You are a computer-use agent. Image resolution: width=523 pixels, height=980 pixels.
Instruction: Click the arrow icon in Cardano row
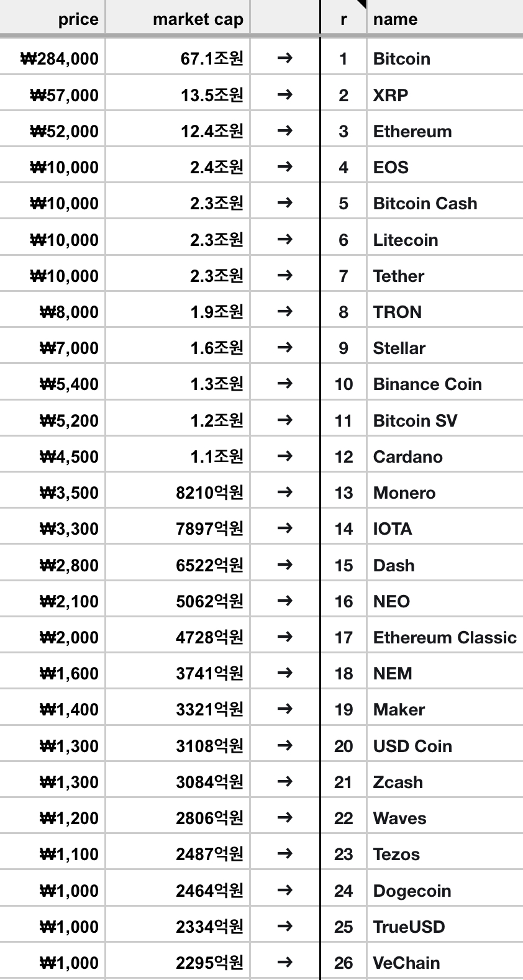285,456
